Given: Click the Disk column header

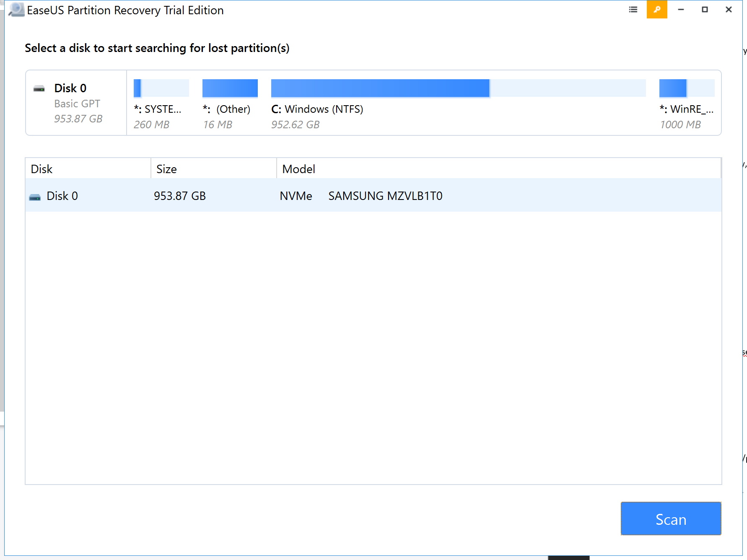Looking at the screenshot, I should tap(88, 169).
